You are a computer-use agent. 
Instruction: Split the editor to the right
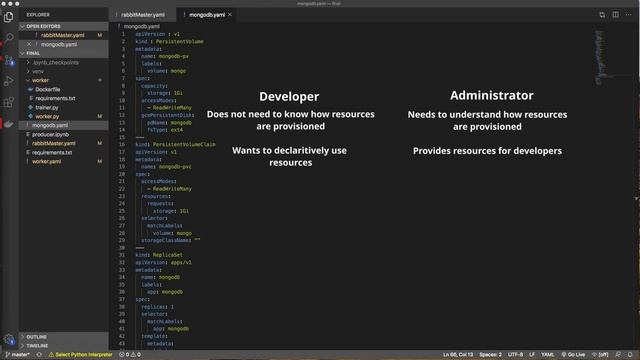[616, 15]
